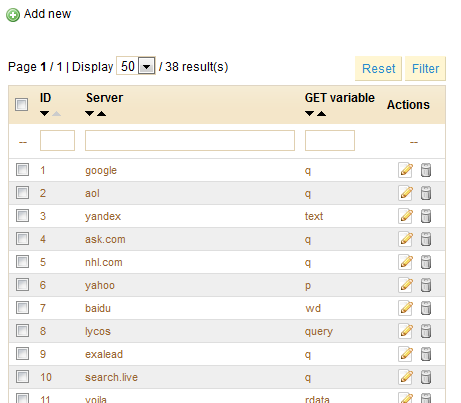Delete the lycos entry
The width and height of the screenshot is (461, 403).
tap(426, 331)
